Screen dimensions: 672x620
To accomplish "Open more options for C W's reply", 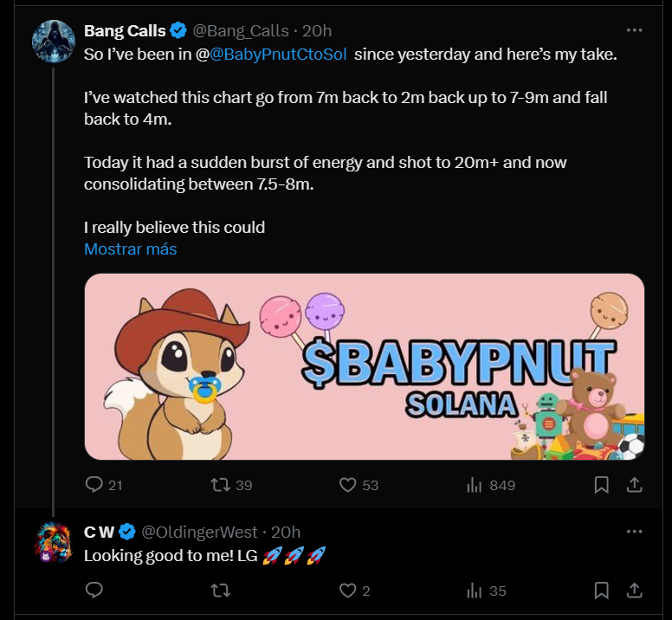I will pos(634,532).
